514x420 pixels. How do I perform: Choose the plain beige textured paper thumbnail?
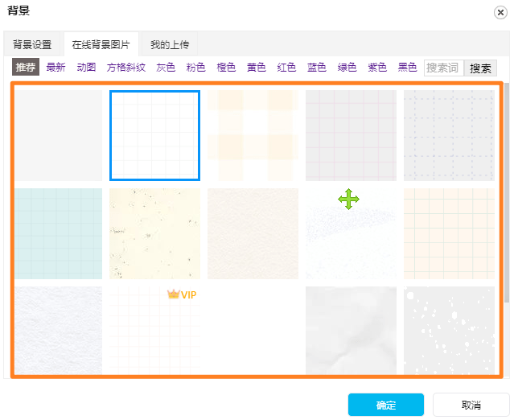click(x=253, y=233)
